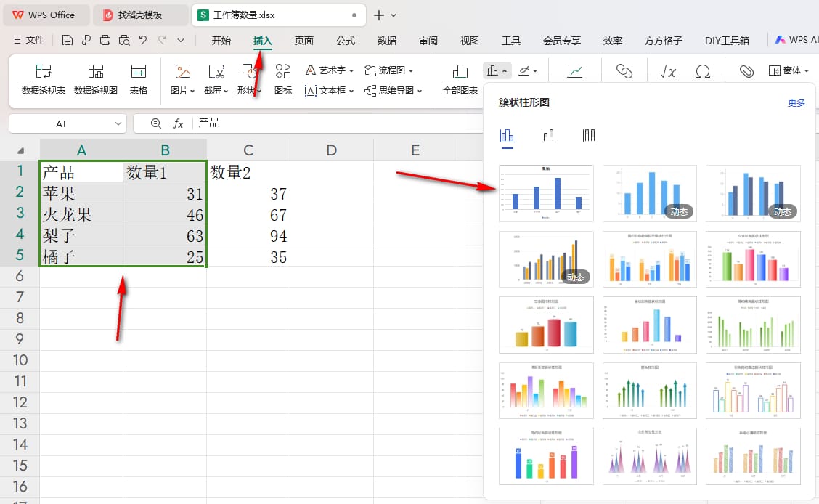Expand the 图片 picture dropdown
The width and height of the screenshot is (819, 504).
182,79
